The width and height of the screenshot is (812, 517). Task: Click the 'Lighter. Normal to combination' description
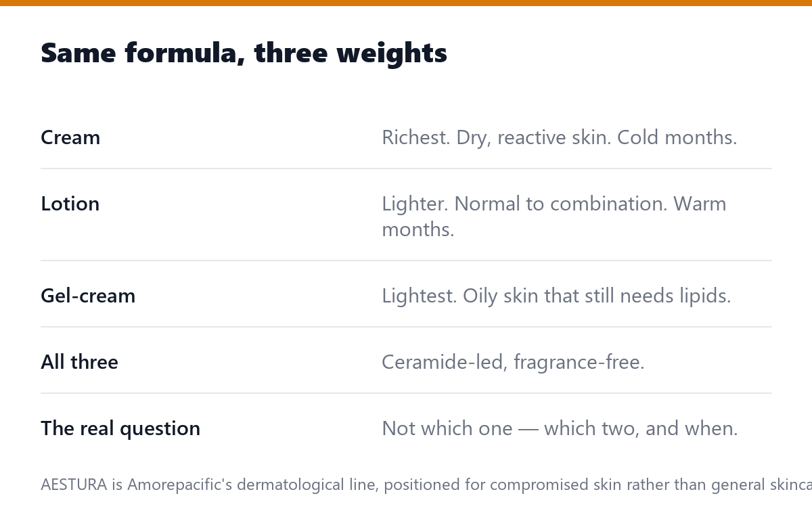[x=554, y=216]
